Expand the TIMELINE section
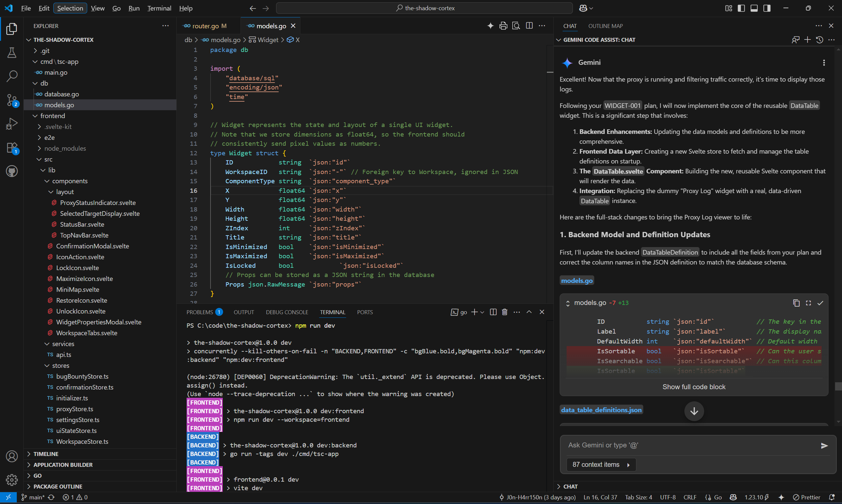 pos(46,454)
